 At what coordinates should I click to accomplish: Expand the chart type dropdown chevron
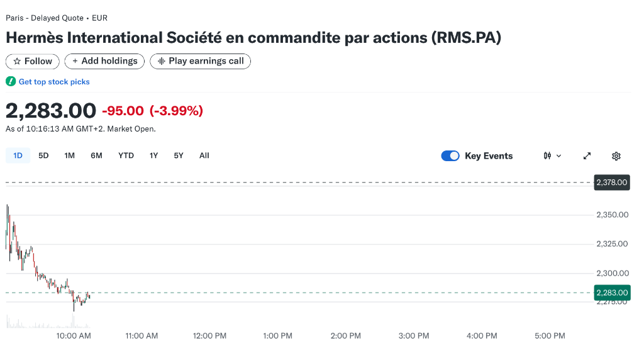[559, 156]
